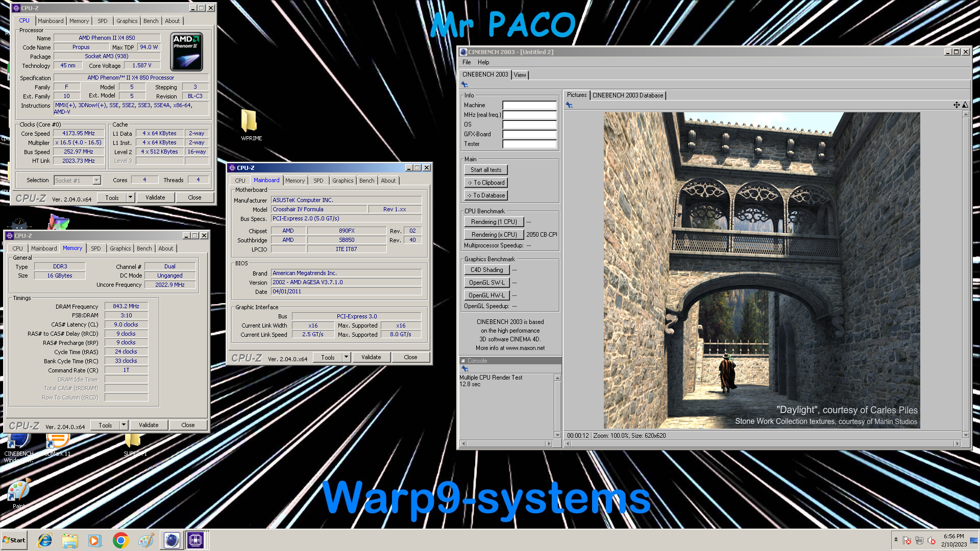The image size is (980, 551).
Task: Open the File menu in CINEBENCH
Action: pyautogui.click(x=467, y=62)
